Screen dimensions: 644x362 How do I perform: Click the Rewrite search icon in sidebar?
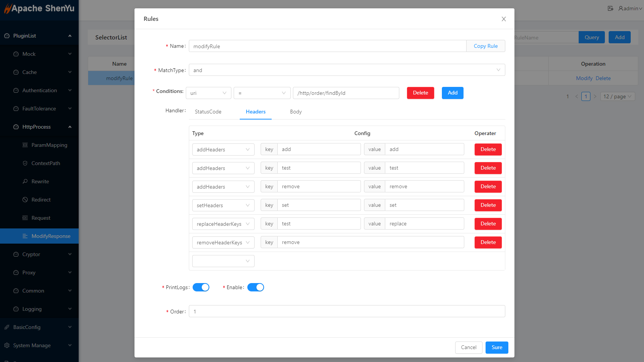click(x=25, y=181)
